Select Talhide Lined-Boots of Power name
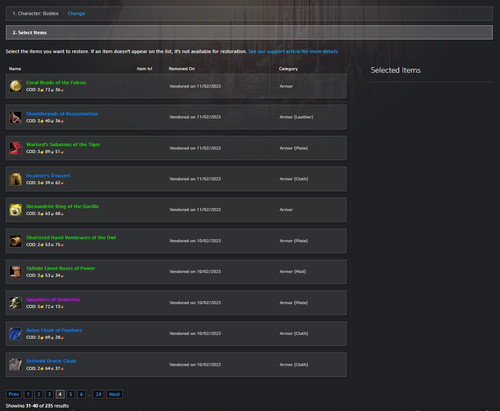The height and width of the screenshot is (411, 500). click(60, 268)
